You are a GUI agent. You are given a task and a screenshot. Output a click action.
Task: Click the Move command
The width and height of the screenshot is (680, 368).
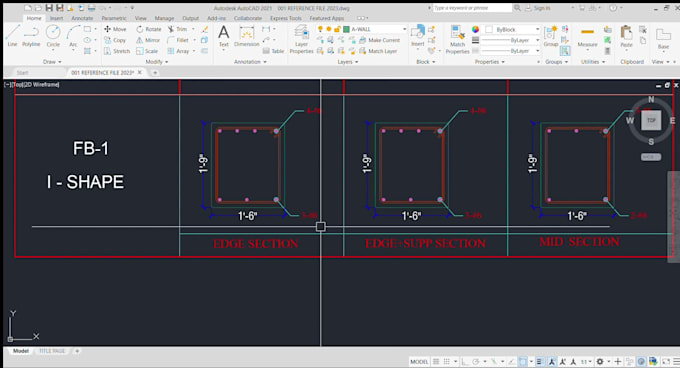tap(115, 29)
